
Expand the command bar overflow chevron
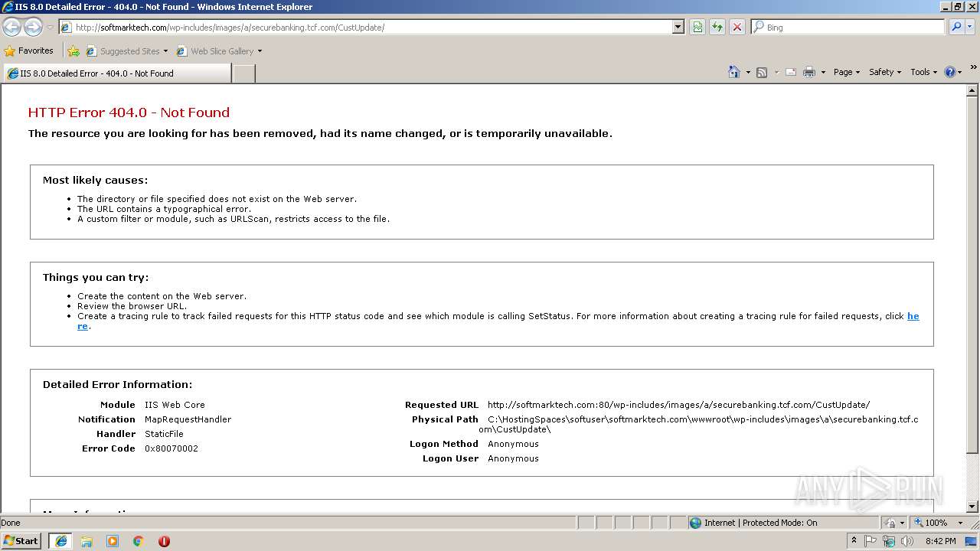coord(973,68)
